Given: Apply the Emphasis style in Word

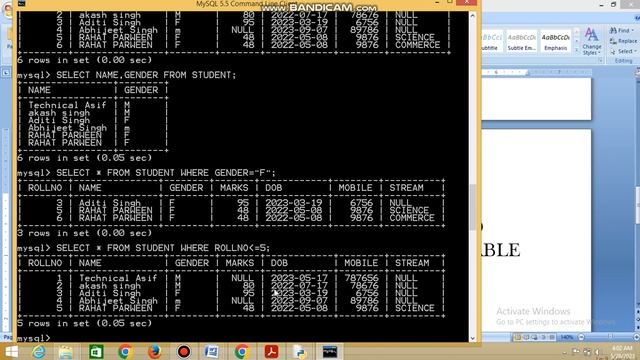Looking at the screenshot, I should 556,41.
